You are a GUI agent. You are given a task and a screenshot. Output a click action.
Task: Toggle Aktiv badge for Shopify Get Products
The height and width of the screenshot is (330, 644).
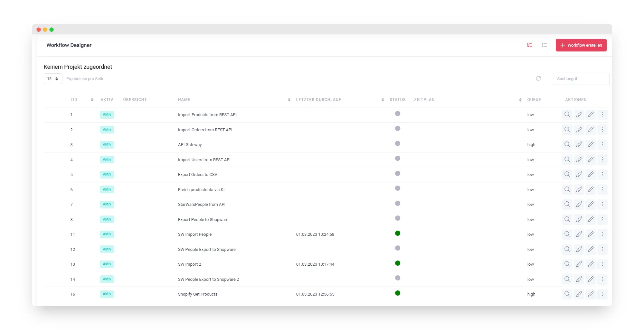(107, 294)
